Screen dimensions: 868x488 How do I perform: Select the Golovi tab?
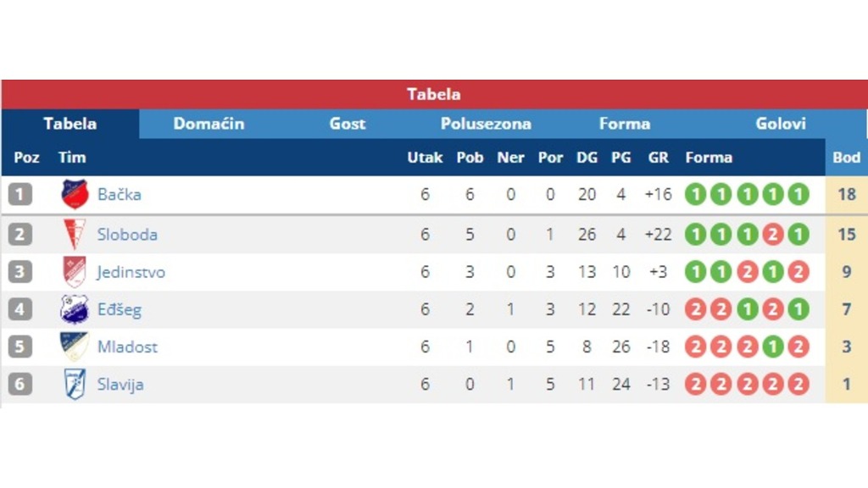point(781,124)
